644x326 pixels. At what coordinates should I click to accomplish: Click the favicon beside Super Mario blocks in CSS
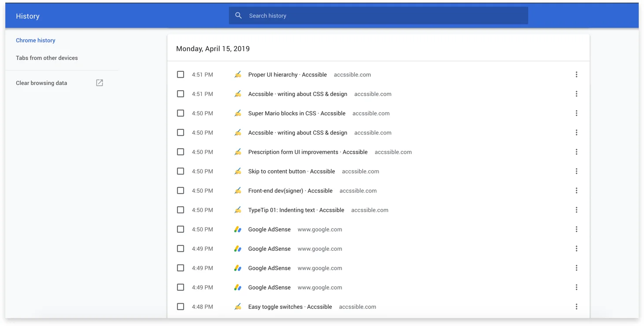tap(238, 113)
